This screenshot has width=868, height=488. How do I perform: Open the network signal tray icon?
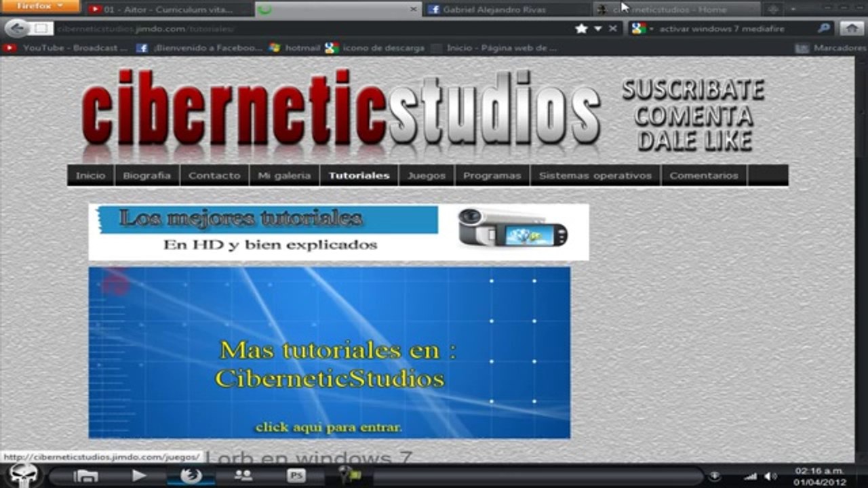tap(750, 476)
